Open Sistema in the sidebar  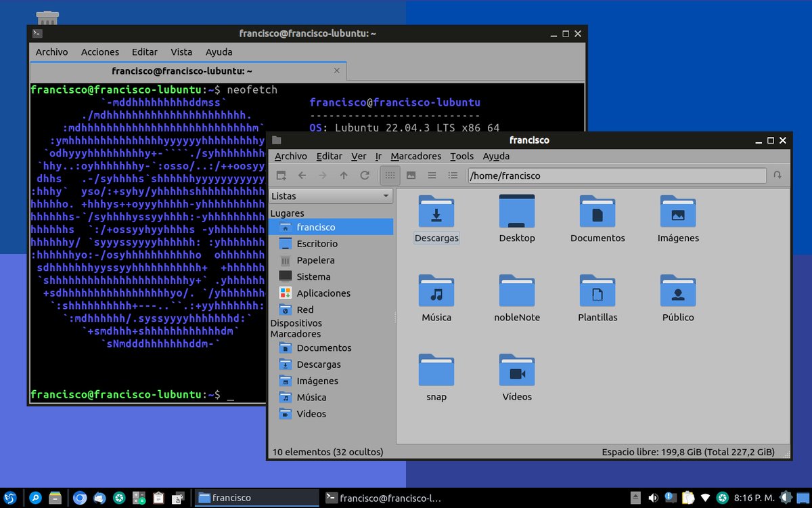331,276
